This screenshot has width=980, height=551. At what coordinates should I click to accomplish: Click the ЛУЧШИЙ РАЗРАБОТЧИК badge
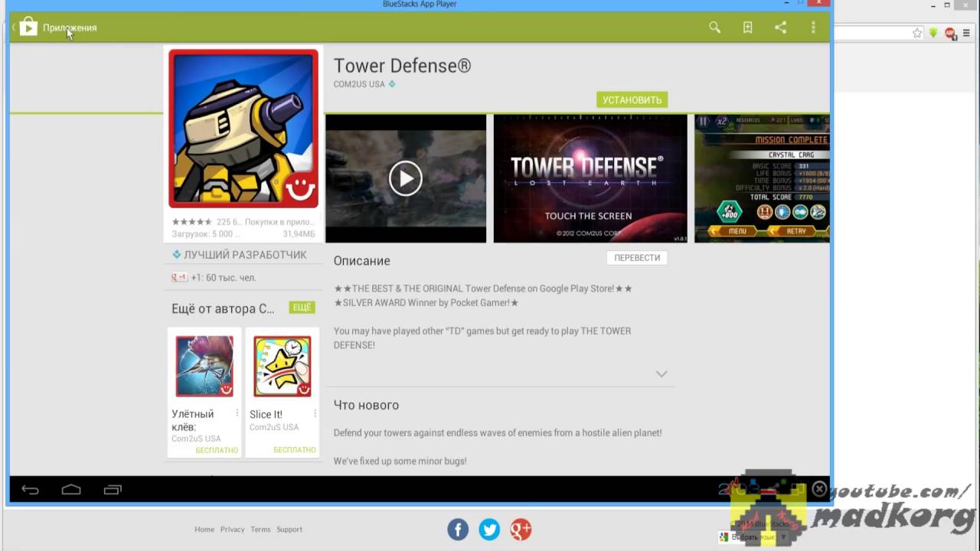tap(240, 255)
